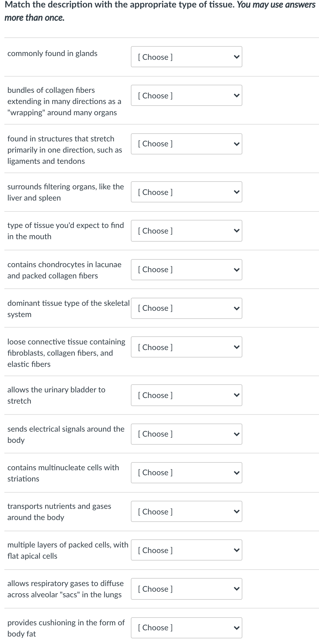Open dropdown for bundles of collagen fibers wrapping
The height and width of the screenshot is (644, 319).
pos(187,95)
